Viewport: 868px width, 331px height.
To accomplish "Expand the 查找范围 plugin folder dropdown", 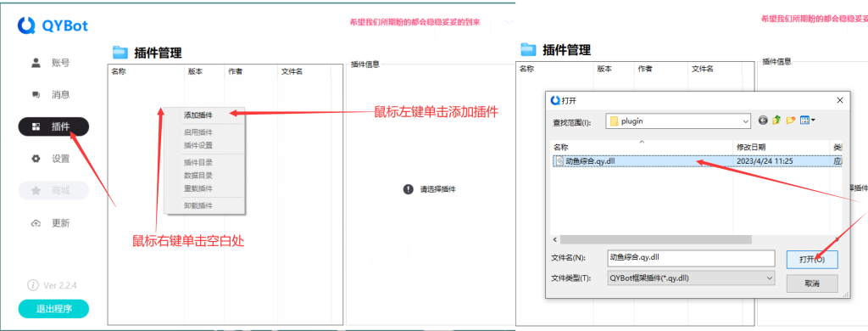I will click(x=746, y=121).
